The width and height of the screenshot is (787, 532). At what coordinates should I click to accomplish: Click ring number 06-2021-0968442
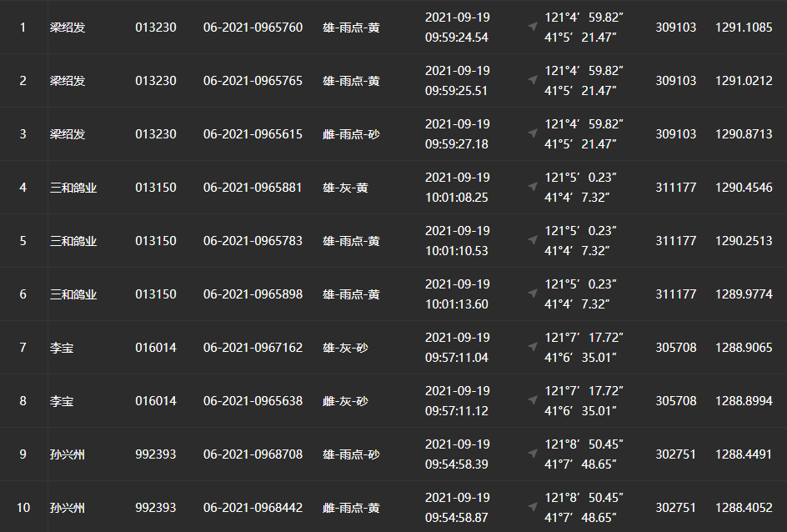click(x=253, y=508)
